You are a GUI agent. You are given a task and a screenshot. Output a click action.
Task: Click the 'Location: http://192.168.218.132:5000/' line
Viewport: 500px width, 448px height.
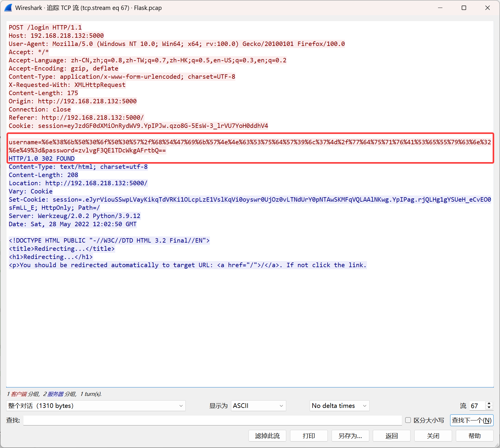pyautogui.click(x=78, y=183)
